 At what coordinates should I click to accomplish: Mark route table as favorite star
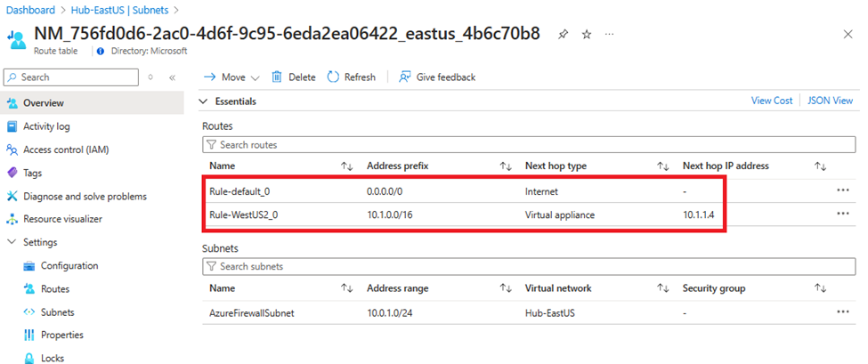587,34
